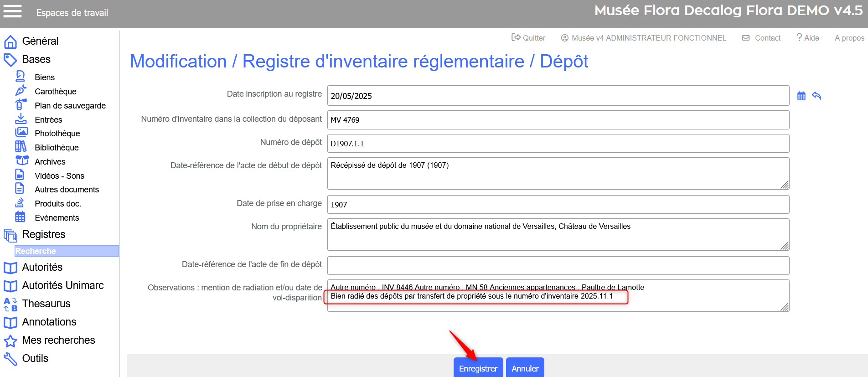Expand the Registres section
This screenshot has height=377, width=868.
click(x=44, y=234)
